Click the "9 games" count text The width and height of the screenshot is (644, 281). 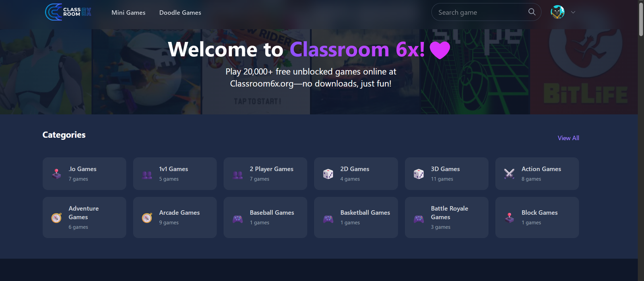point(169,222)
